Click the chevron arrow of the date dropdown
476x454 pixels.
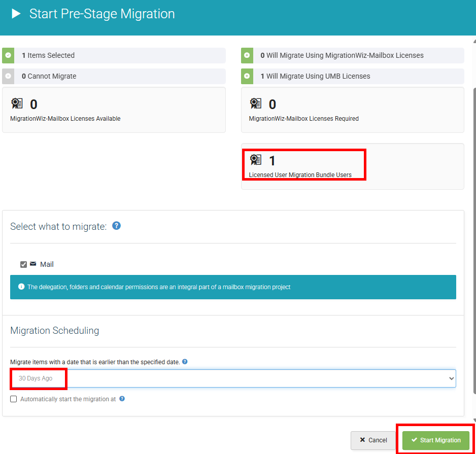click(452, 378)
